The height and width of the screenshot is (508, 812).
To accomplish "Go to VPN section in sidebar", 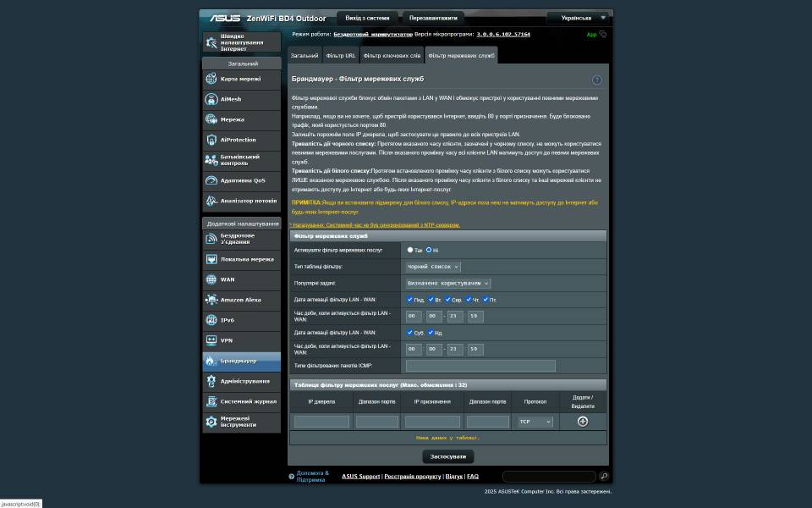I will click(x=241, y=340).
